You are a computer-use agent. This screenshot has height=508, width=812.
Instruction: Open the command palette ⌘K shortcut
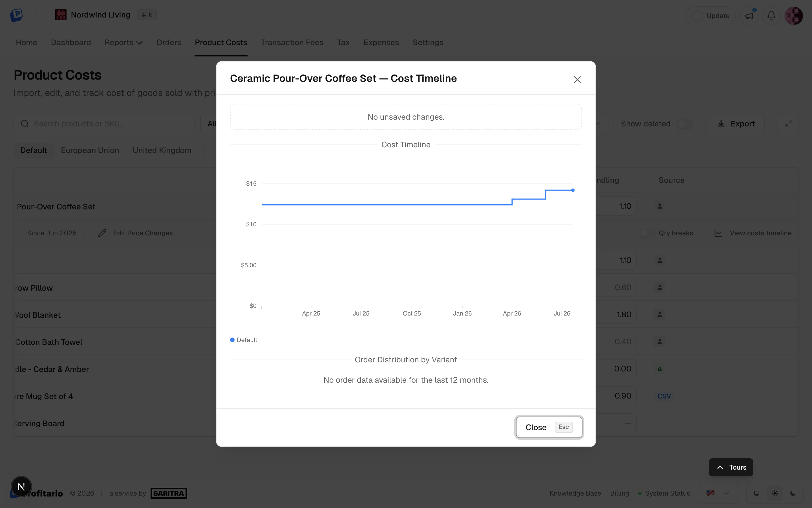pyautogui.click(x=147, y=15)
